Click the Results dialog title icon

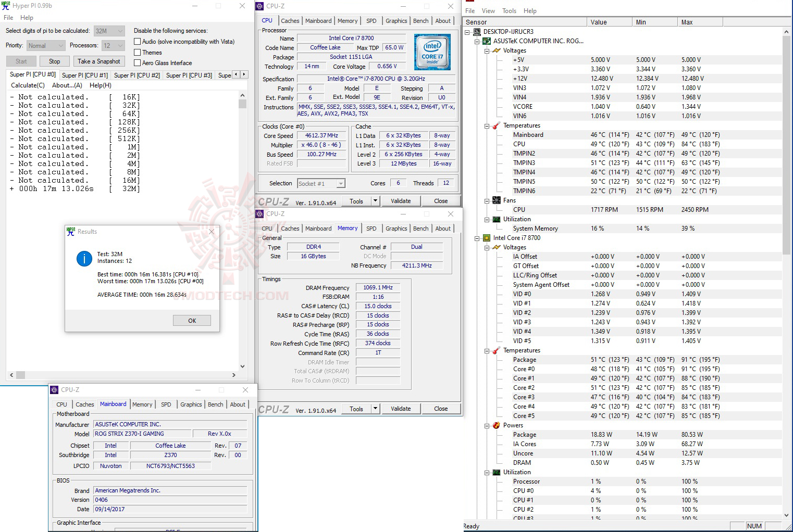coord(71,232)
